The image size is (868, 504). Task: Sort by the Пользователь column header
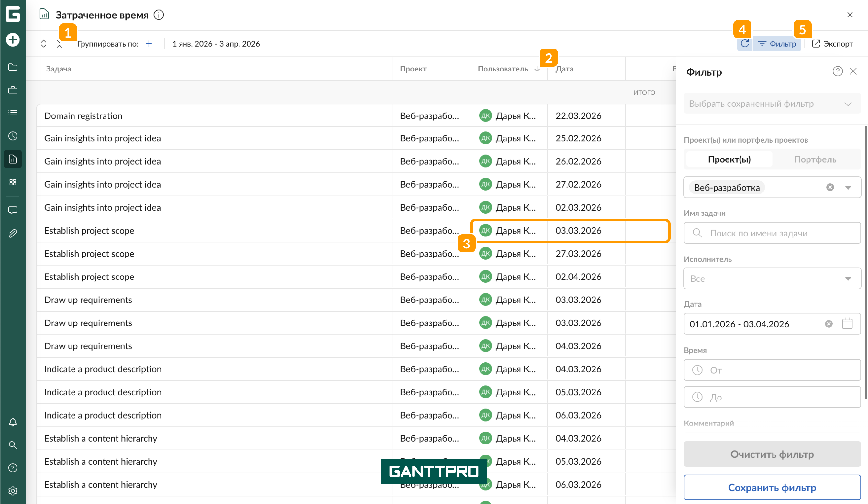[503, 69]
